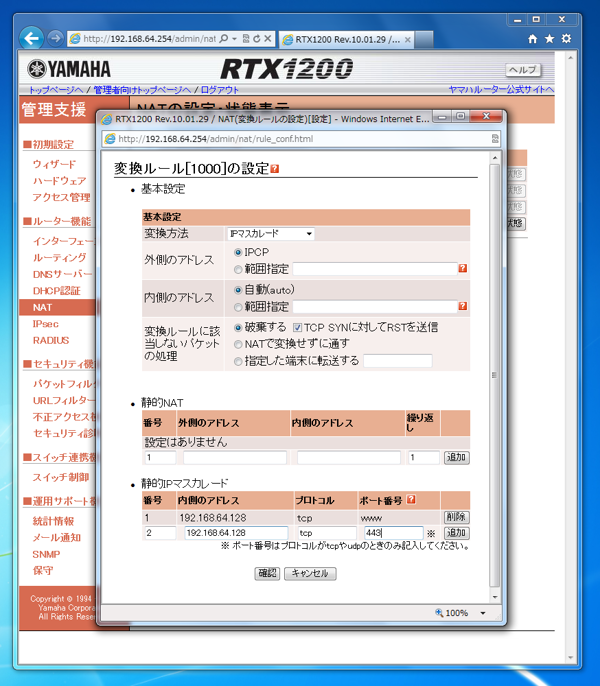Viewport: 600px width, 686px height.
Task: Click 確認 button
Action: pyautogui.click(x=267, y=573)
